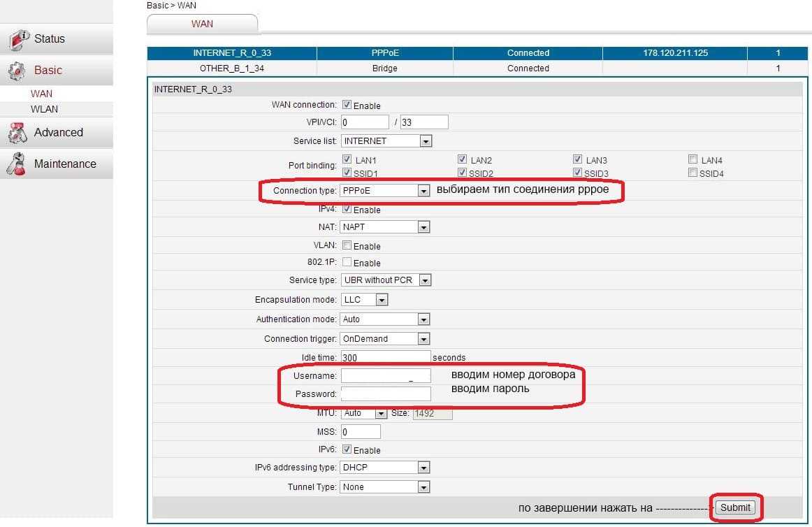Toggle the SSID4 port binding checkbox

point(693,173)
